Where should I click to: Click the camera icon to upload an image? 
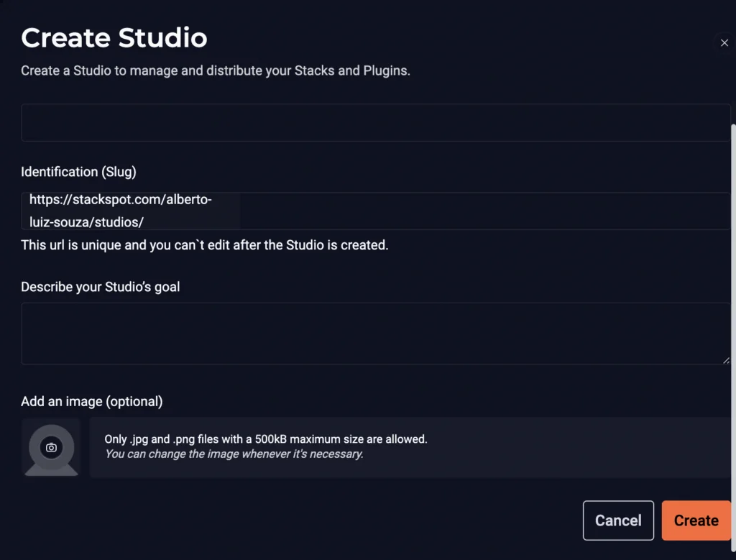[x=51, y=447]
